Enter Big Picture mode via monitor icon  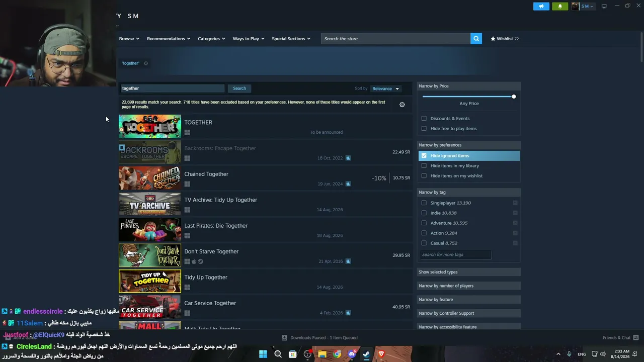604,6
